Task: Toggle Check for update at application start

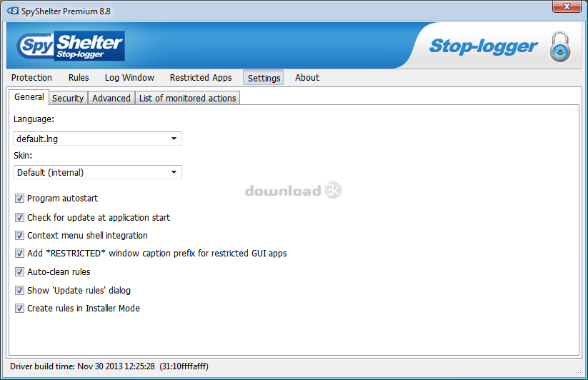Action: click(19, 217)
